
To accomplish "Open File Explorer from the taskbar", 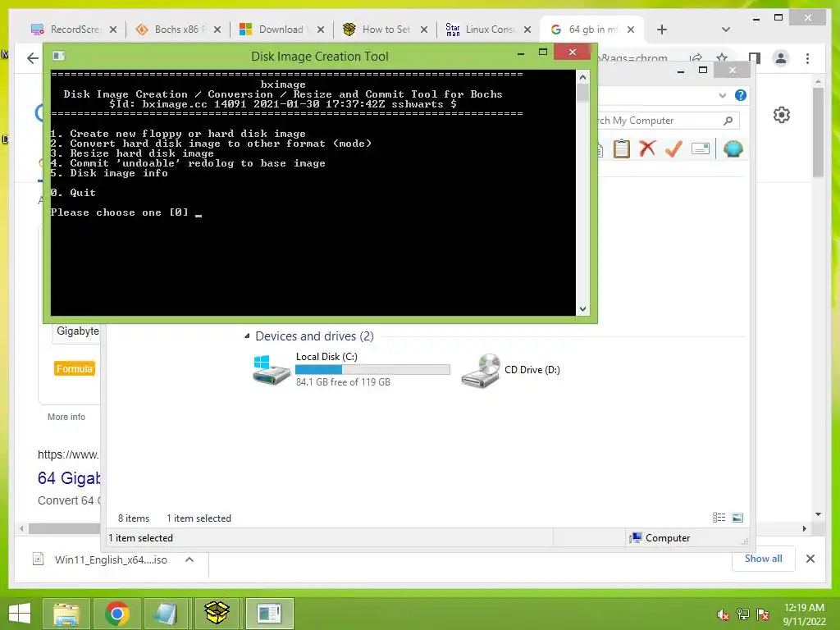I will tap(67, 613).
